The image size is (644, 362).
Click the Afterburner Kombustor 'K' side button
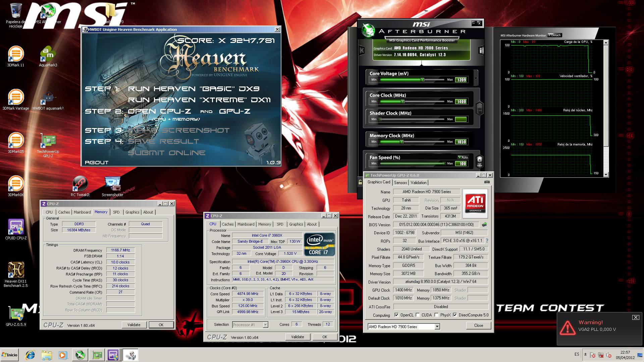coord(362,50)
